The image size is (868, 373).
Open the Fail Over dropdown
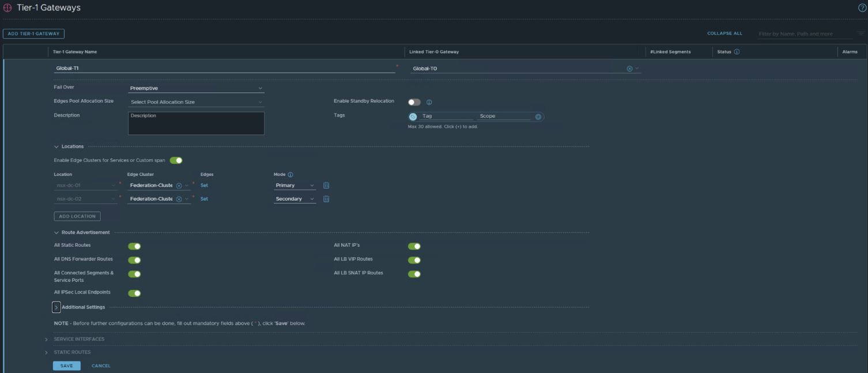196,88
